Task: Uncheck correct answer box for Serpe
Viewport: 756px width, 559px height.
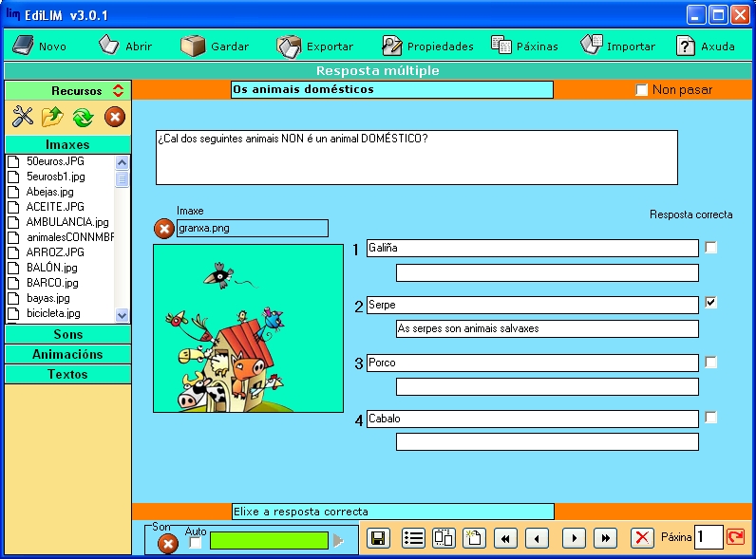Action: point(711,303)
